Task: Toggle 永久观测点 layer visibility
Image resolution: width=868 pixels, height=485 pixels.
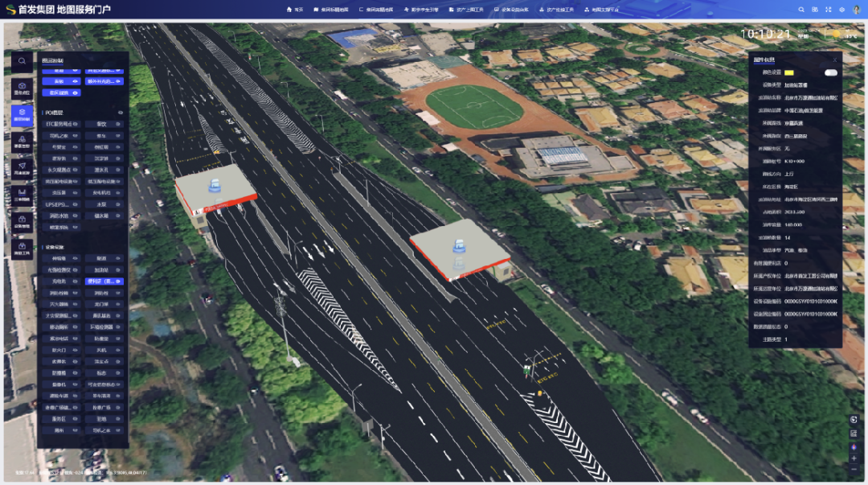Action: point(76,171)
